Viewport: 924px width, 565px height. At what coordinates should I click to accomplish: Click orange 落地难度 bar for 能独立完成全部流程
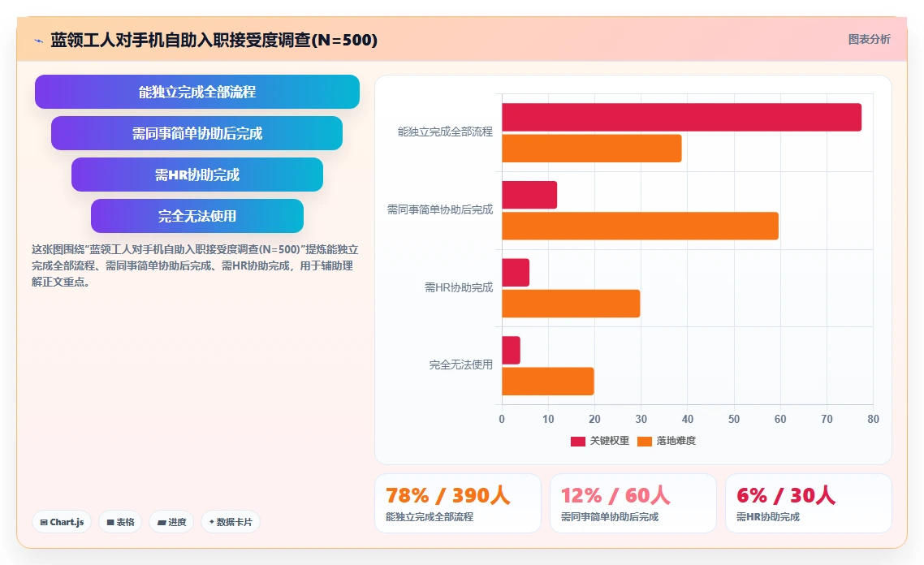(592, 149)
